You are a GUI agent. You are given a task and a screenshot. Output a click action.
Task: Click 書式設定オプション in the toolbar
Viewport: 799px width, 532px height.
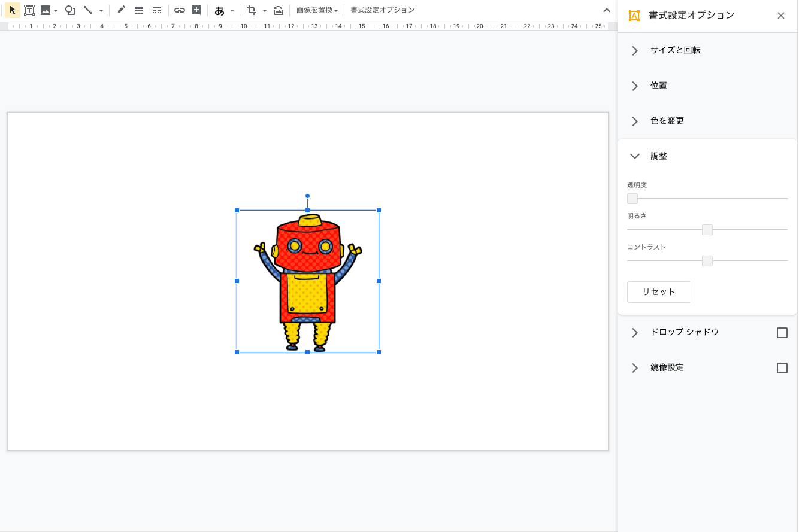(x=382, y=10)
